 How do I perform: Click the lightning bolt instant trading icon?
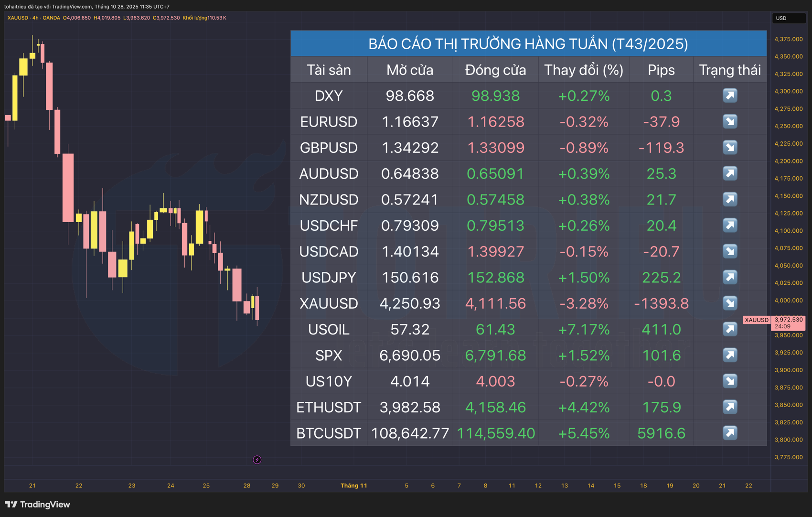point(257,459)
